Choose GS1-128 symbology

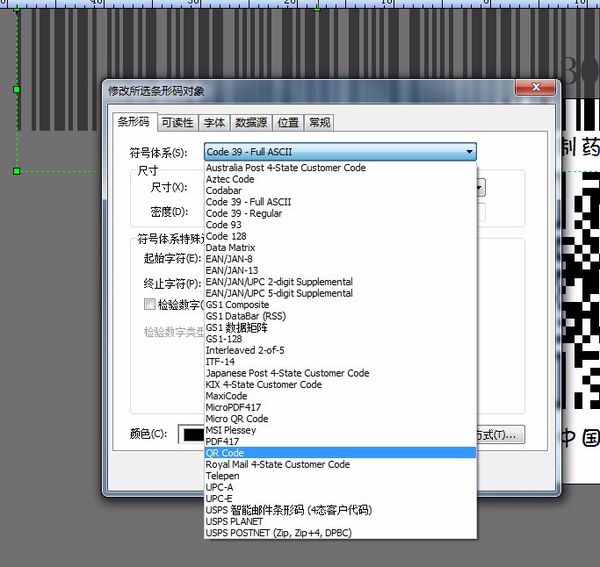coord(340,339)
